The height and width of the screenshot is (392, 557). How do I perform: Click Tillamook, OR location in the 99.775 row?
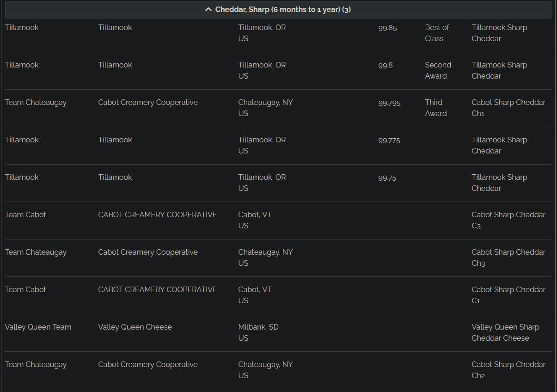tap(262, 145)
